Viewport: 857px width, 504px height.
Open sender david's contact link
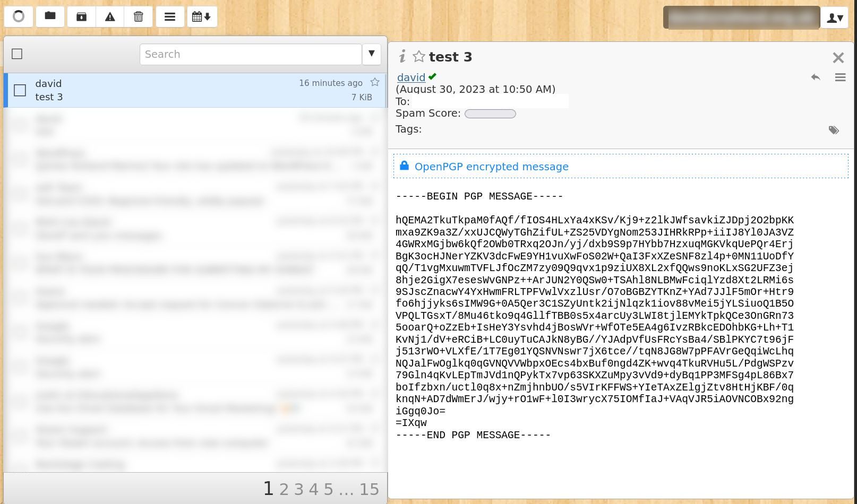pos(410,77)
